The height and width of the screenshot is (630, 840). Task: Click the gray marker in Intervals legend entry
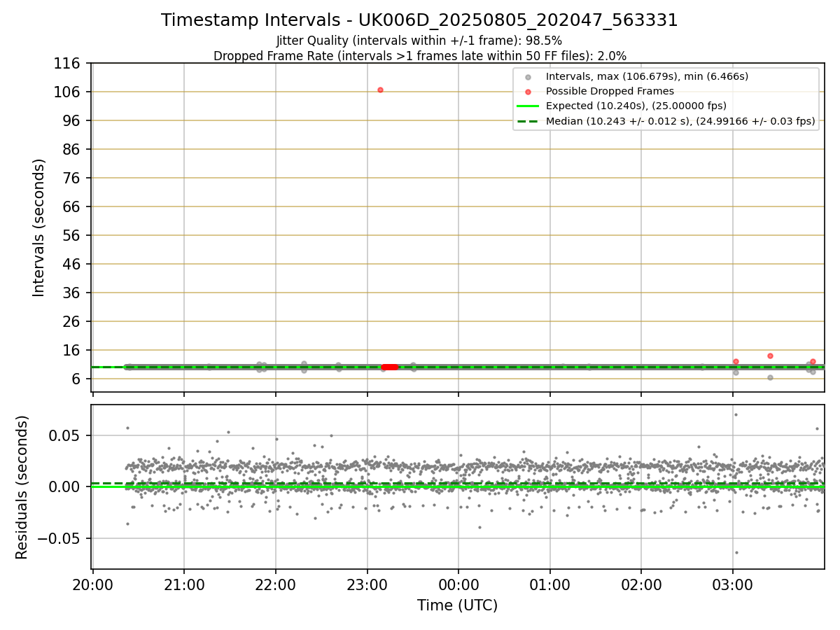pyautogui.click(x=528, y=77)
